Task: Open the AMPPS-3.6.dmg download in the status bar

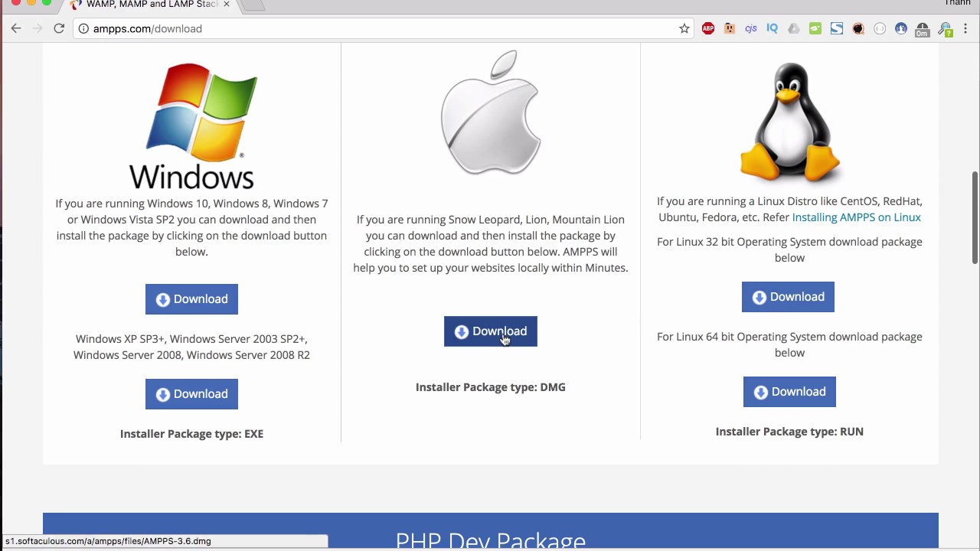Action: tap(107, 541)
